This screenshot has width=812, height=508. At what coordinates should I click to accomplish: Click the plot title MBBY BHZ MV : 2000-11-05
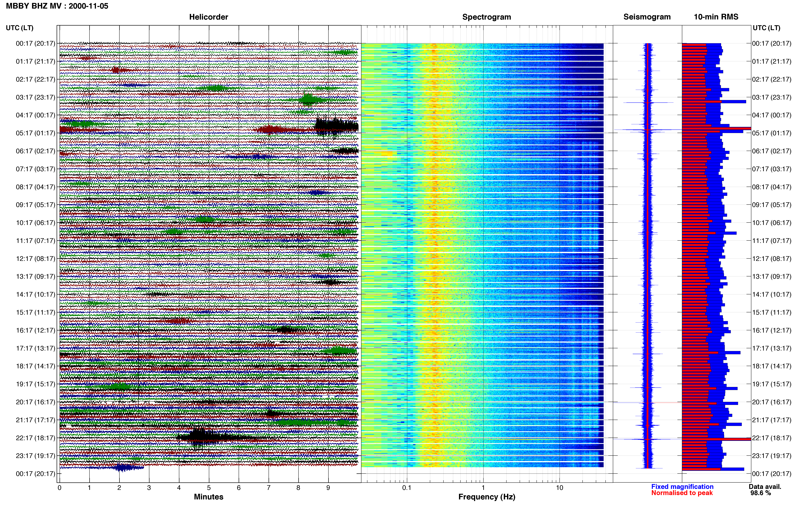(x=57, y=6)
